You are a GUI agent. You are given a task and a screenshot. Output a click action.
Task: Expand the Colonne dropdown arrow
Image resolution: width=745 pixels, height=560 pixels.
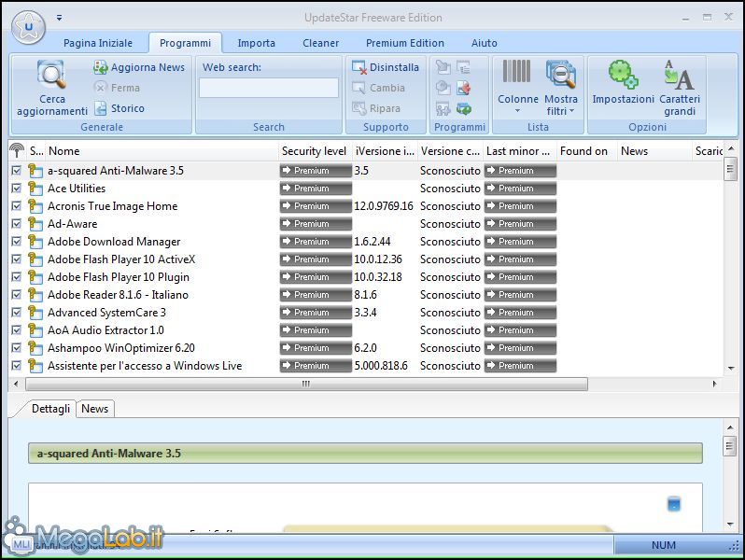pos(517,111)
